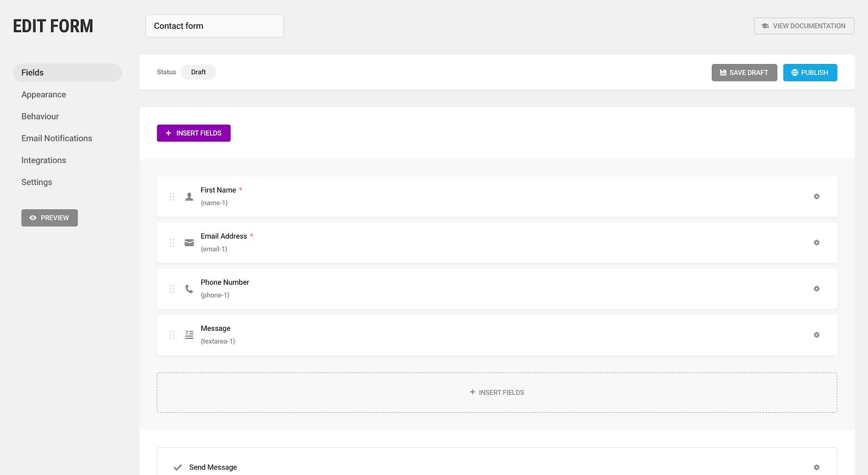Switch to the Appearance section

pos(43,94)
